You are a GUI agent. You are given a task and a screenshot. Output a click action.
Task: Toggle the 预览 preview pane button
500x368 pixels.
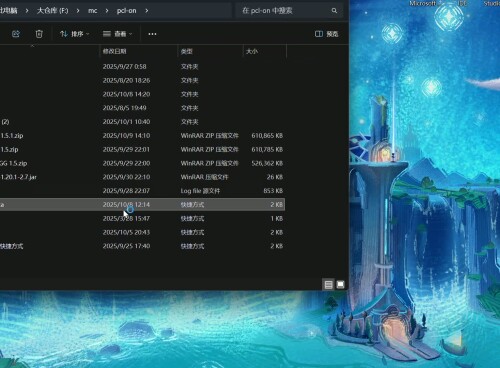tap(327, 34)
